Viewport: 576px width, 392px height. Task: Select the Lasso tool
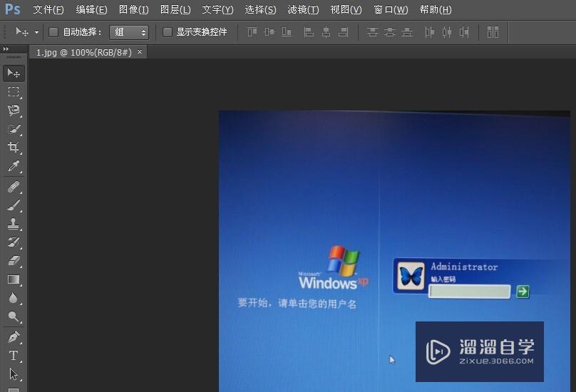(x=14, y=110)
